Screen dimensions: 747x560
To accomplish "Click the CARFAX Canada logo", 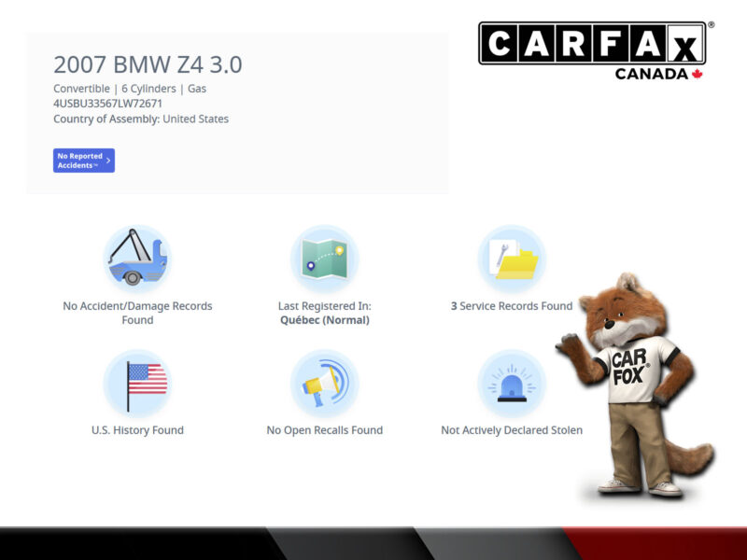I will [x=596, y=50].
